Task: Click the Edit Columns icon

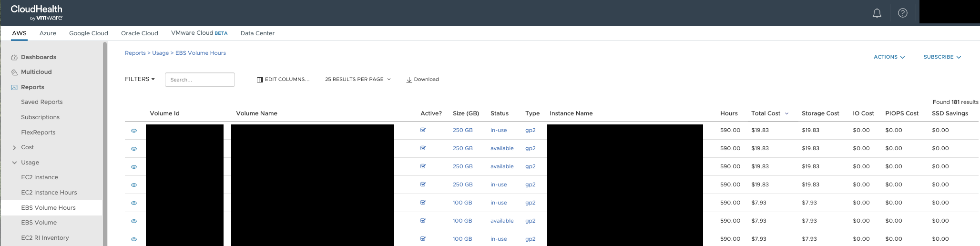Action: 260,80
